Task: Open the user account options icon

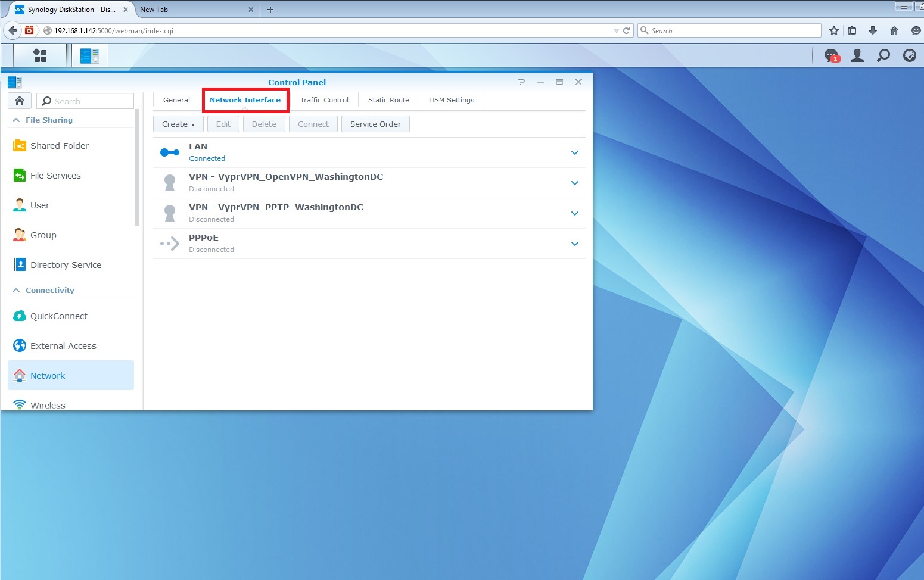Action: coord(857,55)
